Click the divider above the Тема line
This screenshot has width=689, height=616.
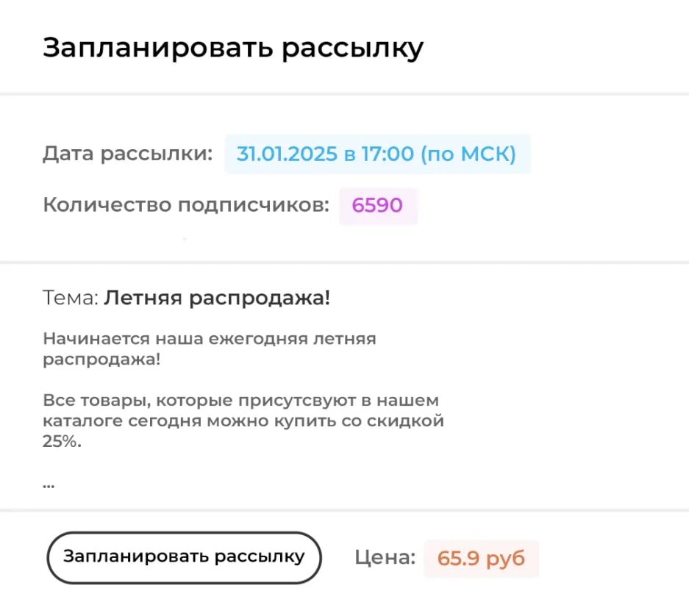point(344,262)
